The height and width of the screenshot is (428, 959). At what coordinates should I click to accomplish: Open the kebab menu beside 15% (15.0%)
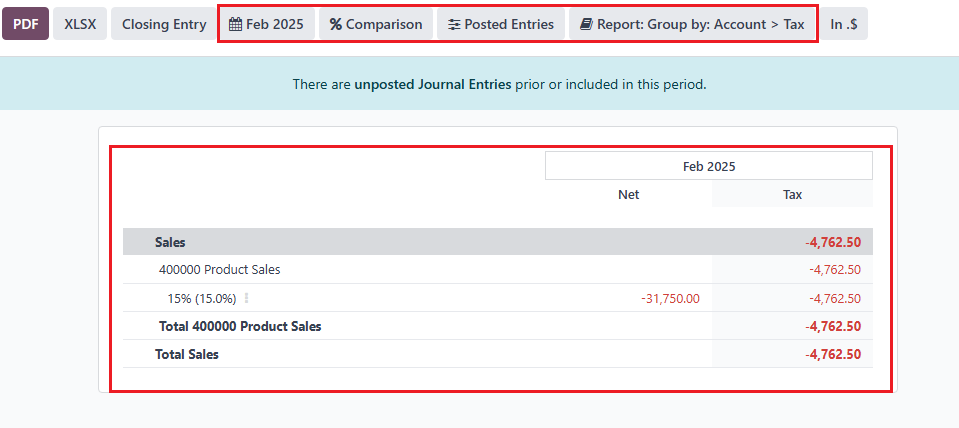pos(246,298)
